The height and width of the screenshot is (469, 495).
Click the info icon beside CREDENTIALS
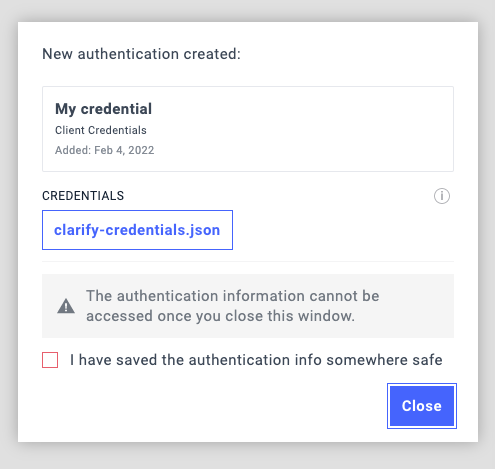coord(442,196)
